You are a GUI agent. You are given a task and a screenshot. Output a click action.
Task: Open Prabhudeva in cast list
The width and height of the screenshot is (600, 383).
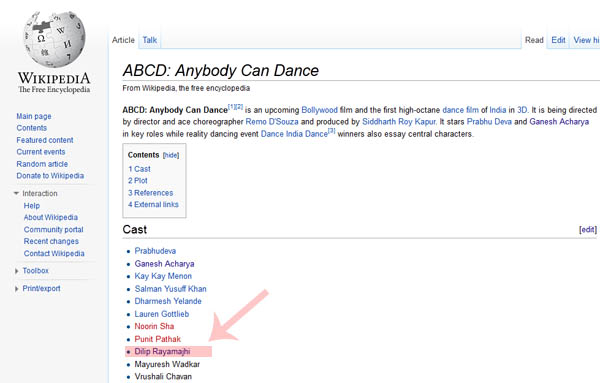(x=155, y=251)
